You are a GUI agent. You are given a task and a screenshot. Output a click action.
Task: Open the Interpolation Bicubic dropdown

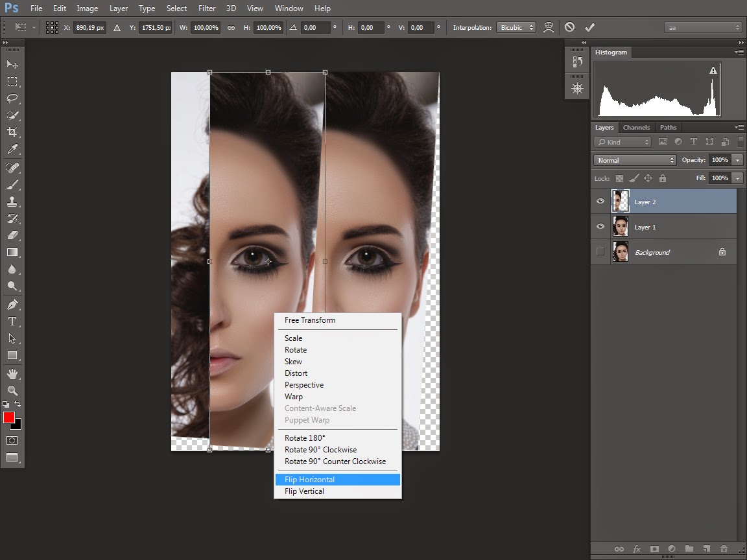516,27
